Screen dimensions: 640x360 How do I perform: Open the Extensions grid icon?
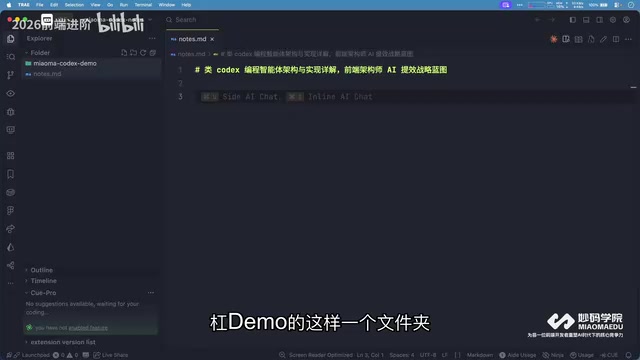11,156
